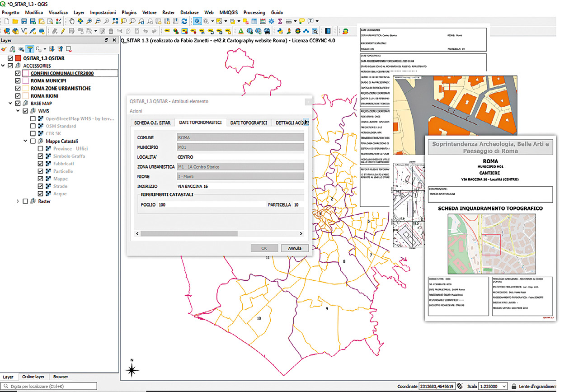This screenshot has height=392, width=588.
Task: Click the Coordinate field in the status bar
Action: click(437, 387)
